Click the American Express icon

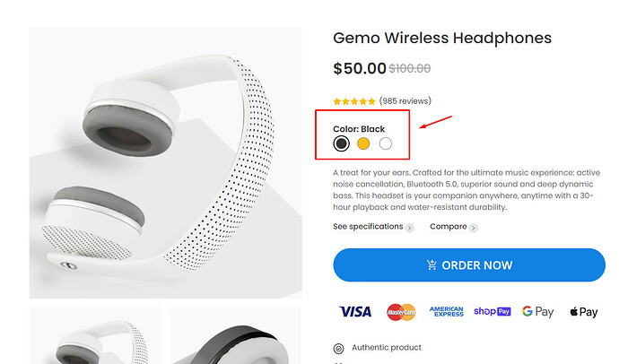pos(446,311)
